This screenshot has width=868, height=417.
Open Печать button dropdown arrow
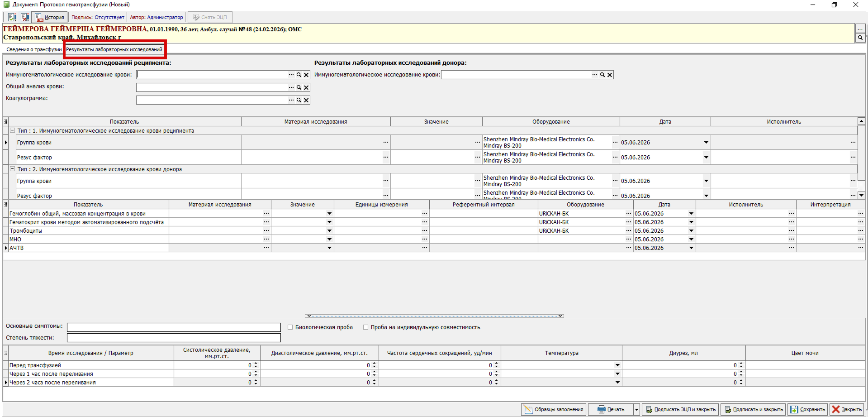click(636, 409)
